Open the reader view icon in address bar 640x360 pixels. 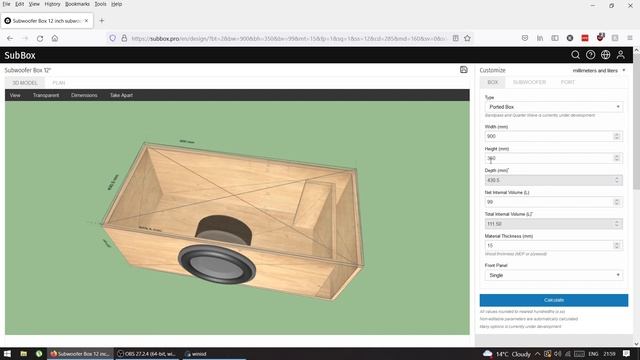pyautogui.click(x=456, y=38)
